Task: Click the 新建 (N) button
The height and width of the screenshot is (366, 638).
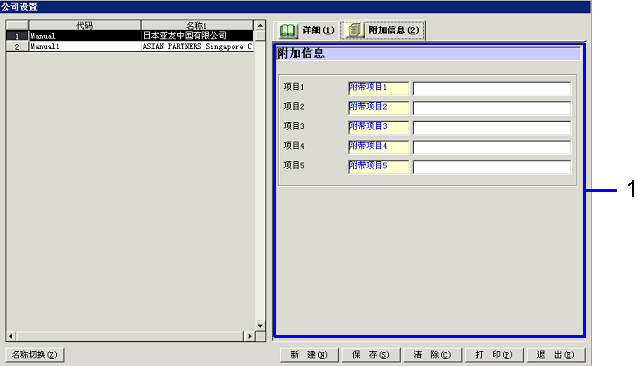Action: click(309, 355)
